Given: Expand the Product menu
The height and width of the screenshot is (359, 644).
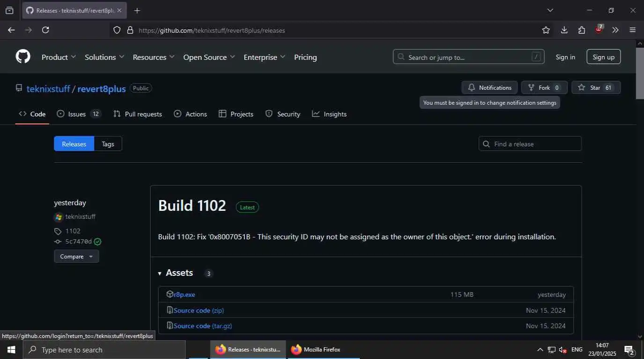Looking at the screenshot, I should pos(59,57).
